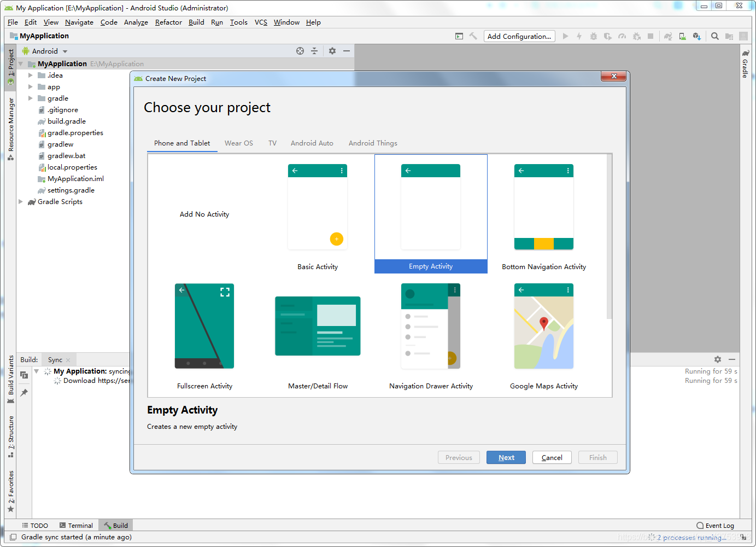Select settings.gradle in project tree

tap(71, 190)
